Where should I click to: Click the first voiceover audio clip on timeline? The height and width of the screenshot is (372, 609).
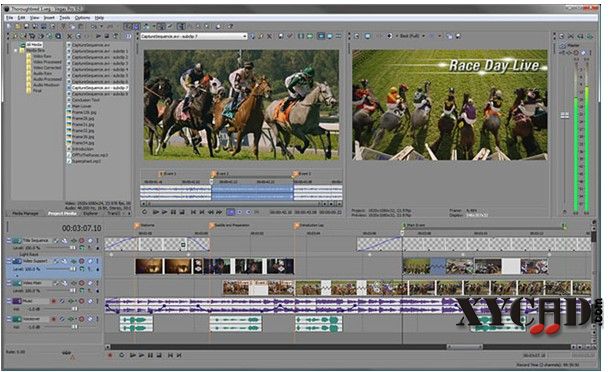tap(136, 324)
